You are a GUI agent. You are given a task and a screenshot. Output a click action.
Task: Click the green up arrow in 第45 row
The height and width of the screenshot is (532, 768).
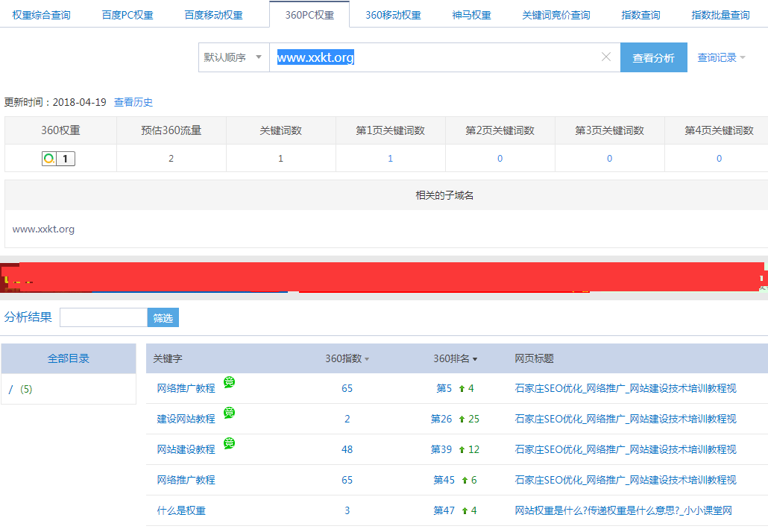tap(465, 480)
